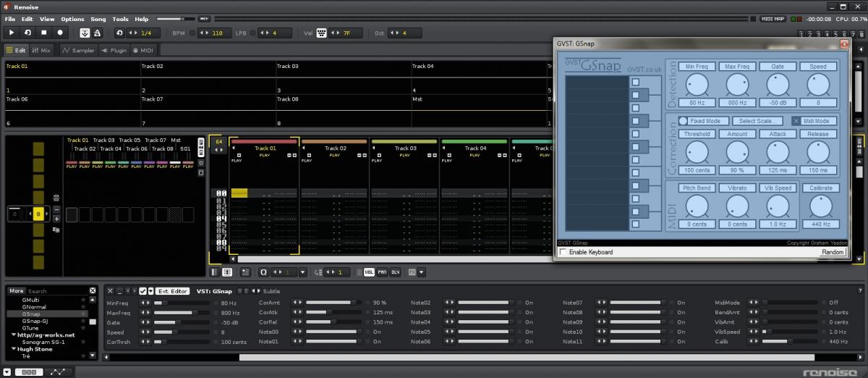Screen dimensions: 868x378
Task: Switch to the Sampler tab
Action: click(x=78, y=50)
